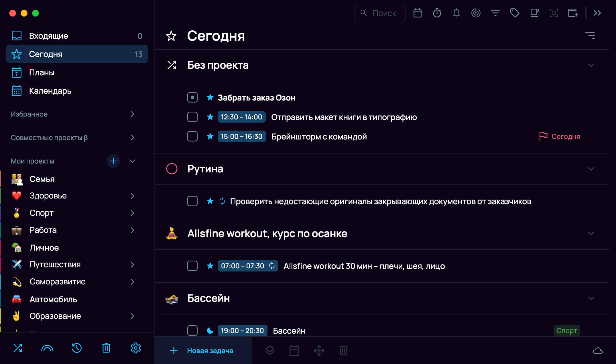Image resolution: width=616 pixels, height=364 pixels.
Task: Open trash from the sidebar bottom bar
Action: 106,348
